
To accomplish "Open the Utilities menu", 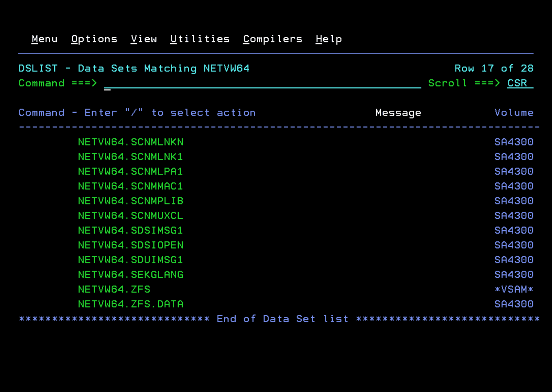I will (x=200, y=39).
